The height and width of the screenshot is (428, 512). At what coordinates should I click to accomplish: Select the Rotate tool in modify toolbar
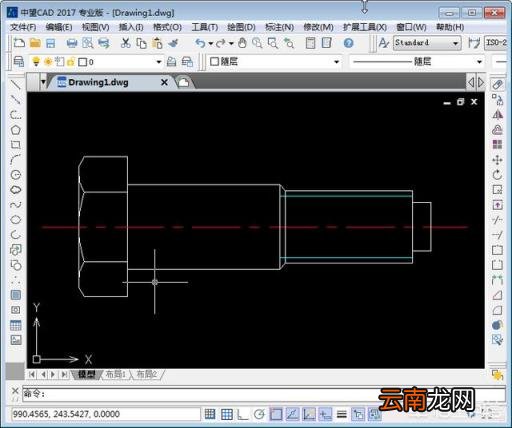pyautogui.click(x=497, y=175)
